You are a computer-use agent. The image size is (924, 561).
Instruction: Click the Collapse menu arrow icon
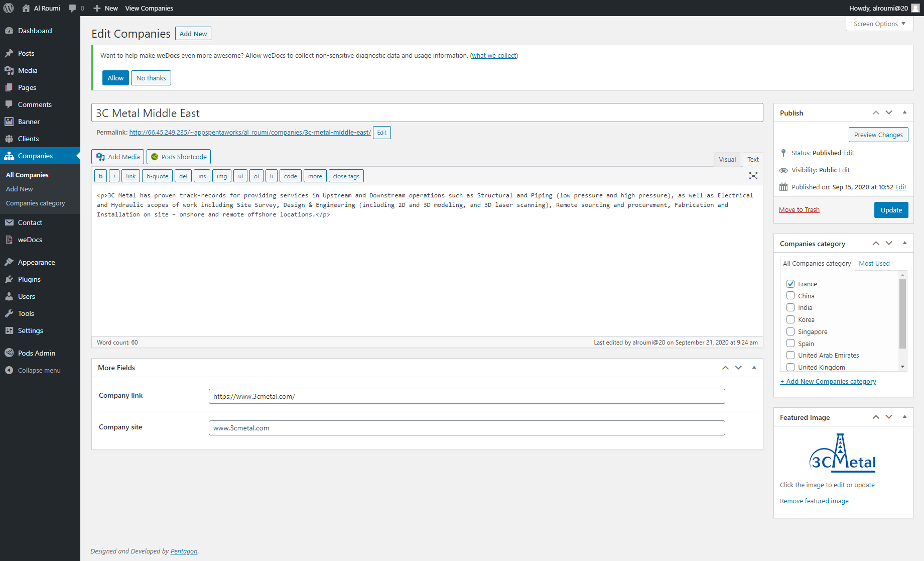[9, 370]
